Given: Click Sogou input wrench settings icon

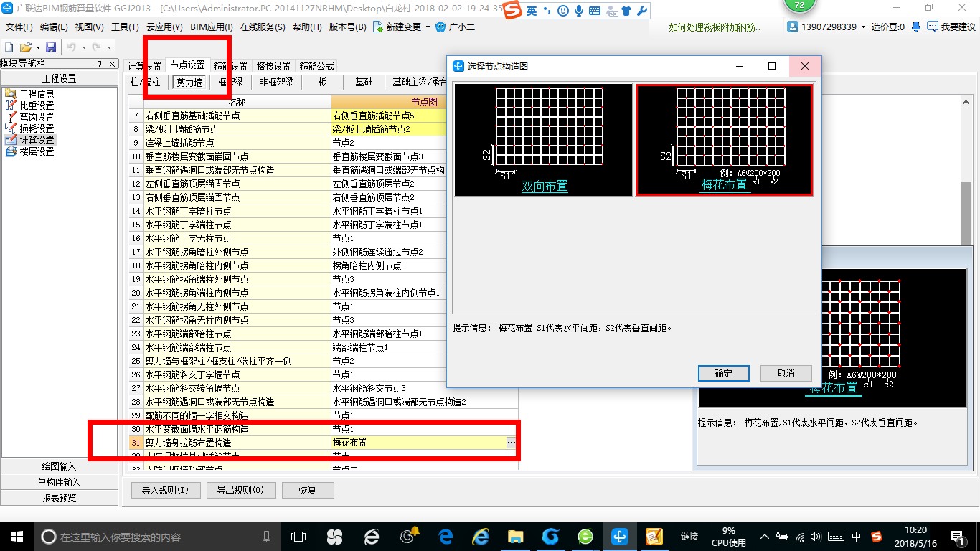Looking at the screenshot, I should point(641,11).
